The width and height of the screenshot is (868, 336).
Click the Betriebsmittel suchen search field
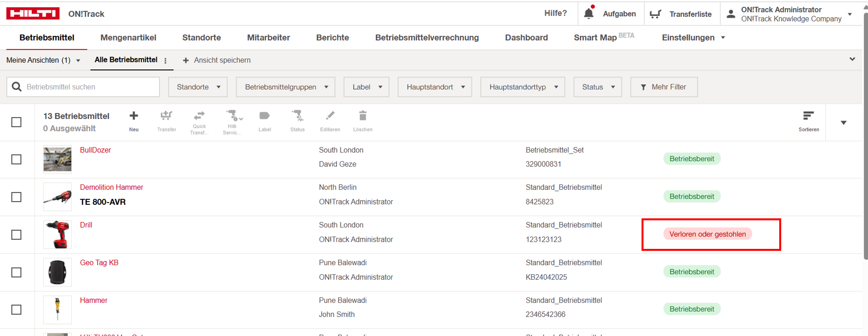point(88,87)
